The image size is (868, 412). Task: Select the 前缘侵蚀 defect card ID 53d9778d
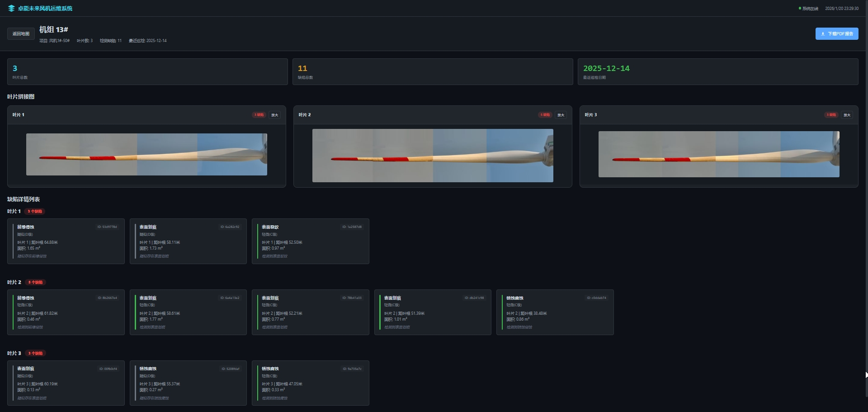(x=66, y=242)
